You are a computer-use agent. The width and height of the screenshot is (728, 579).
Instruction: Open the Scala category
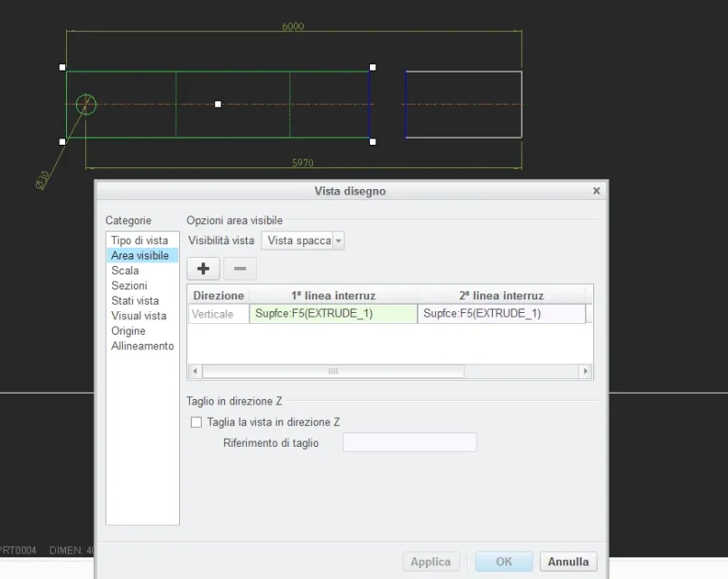(125, 271)
